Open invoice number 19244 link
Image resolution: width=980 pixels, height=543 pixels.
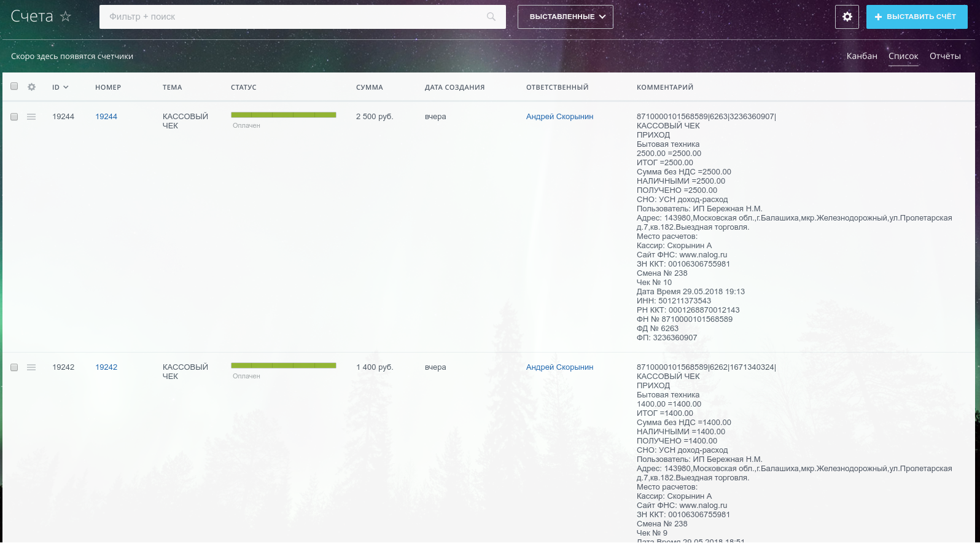pyautogui.click(x=106, y=117)
